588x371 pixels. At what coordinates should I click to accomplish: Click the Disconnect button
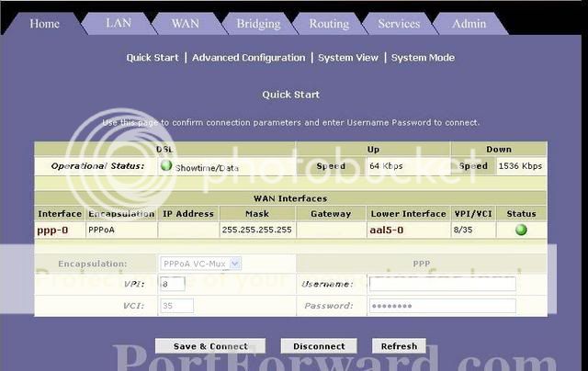tap(319, 346)
